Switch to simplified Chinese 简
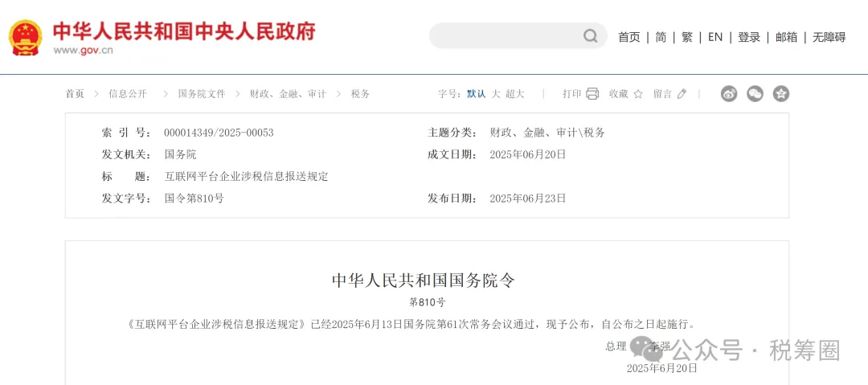This screenshot has height=385, width=868. coord(661,37)
